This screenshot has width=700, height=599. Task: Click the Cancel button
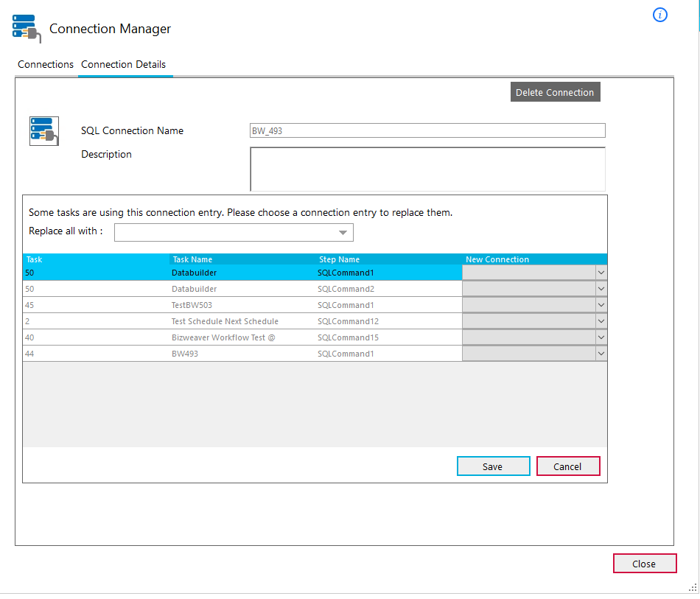(568, 466)
